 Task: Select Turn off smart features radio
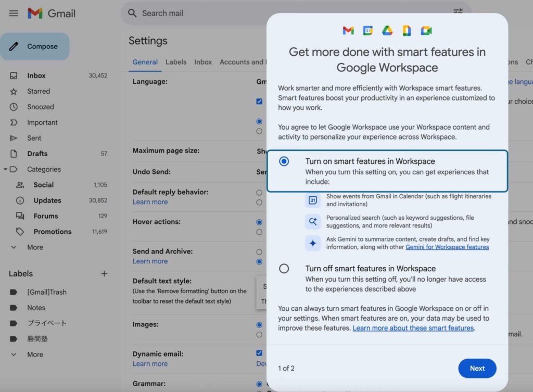[x=284, y=269]
